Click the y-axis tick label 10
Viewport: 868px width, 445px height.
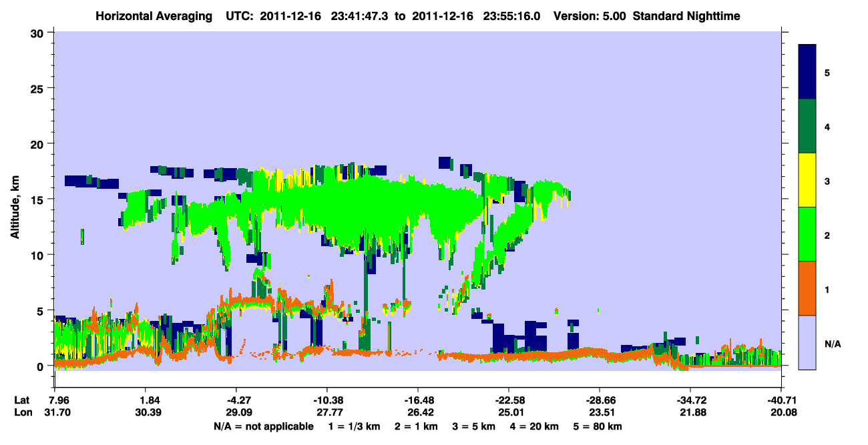(37, 255)
